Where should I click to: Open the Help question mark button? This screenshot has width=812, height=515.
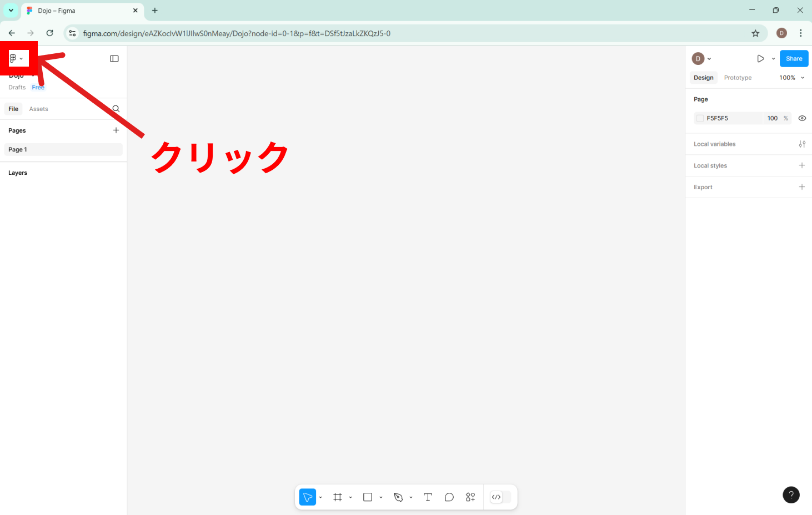coord(791,494)
